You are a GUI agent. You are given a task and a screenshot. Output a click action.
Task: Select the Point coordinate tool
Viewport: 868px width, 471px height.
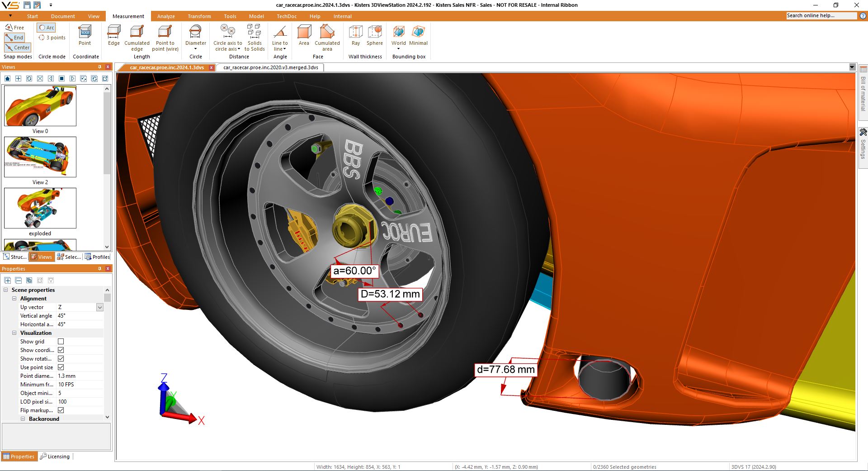85,36
